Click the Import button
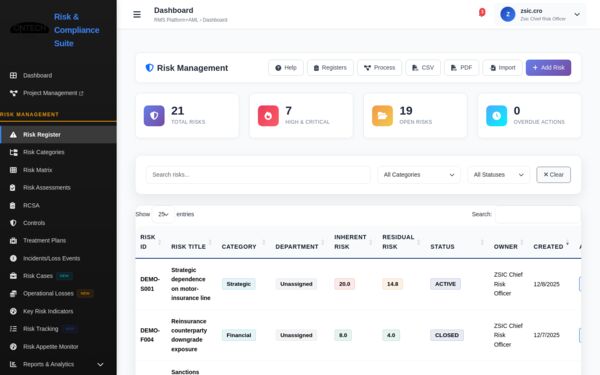This screenshot has height=375, width=600. coord(502,68)
